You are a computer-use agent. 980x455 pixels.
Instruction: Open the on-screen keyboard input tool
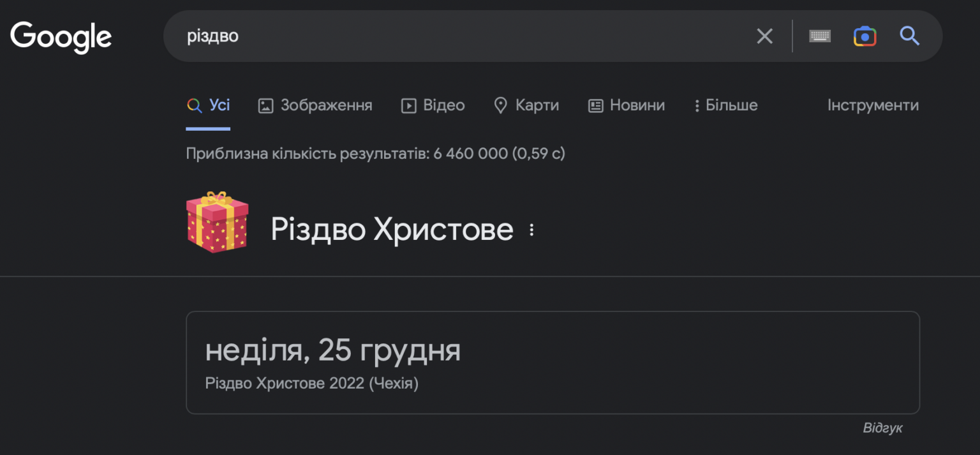pos(820,36)
